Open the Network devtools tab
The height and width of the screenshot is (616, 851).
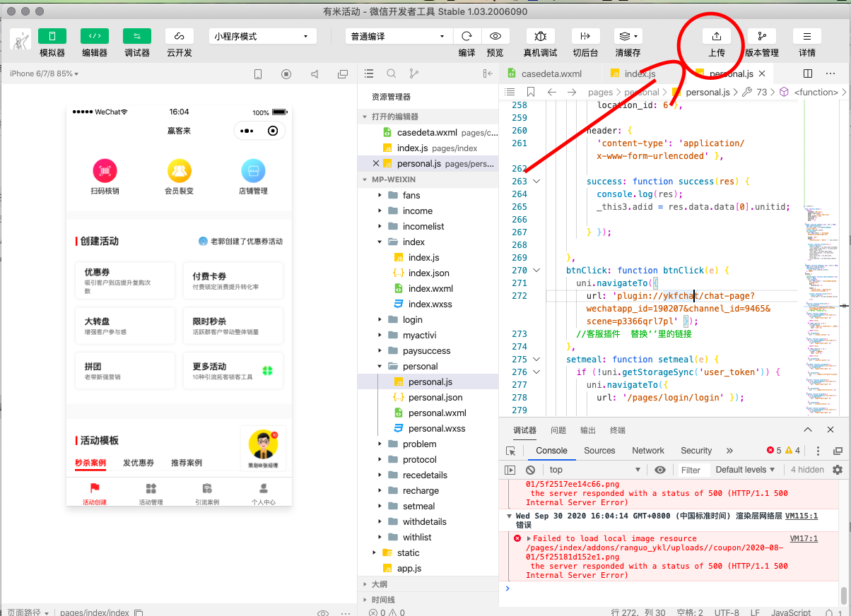coord(648,451)
